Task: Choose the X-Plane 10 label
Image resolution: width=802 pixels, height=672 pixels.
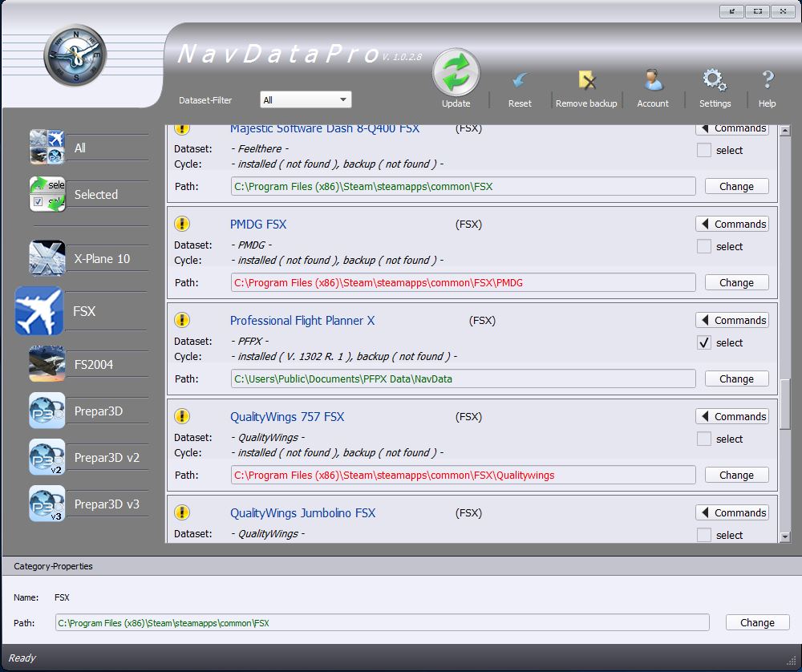Action: (103, 259)
